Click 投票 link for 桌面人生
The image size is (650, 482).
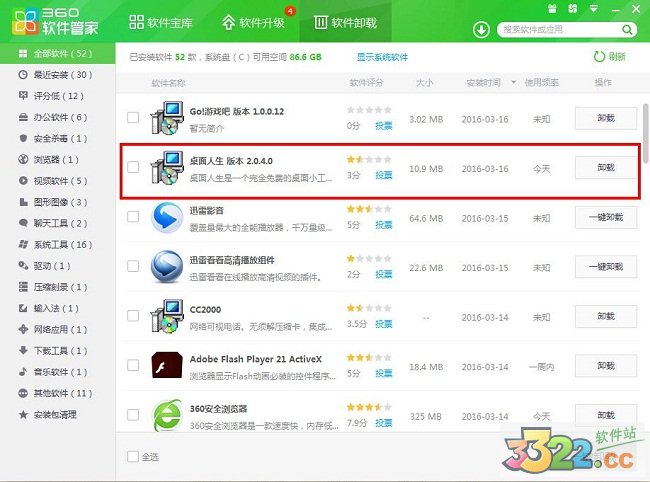tap(383, 175)
